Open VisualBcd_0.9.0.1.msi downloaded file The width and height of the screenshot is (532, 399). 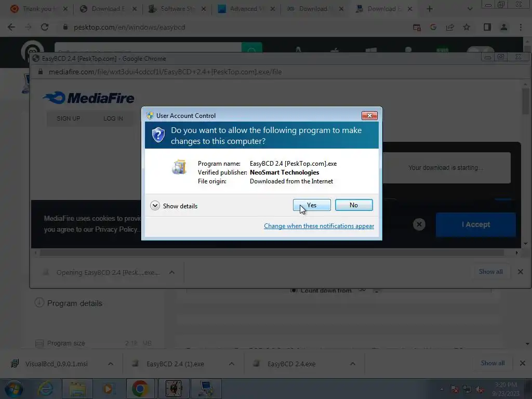(56, 364)
